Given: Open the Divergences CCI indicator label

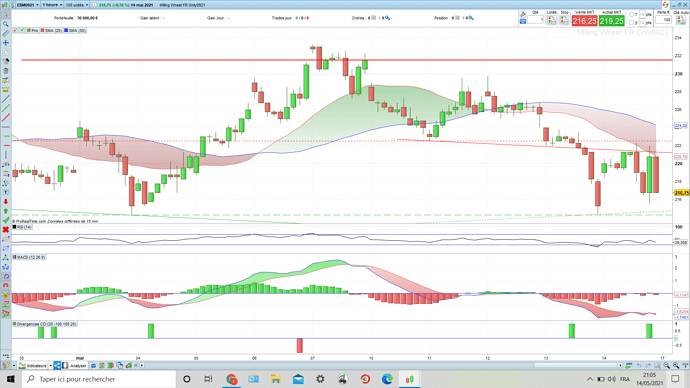Looking at the screenshot, I should 45,324.
